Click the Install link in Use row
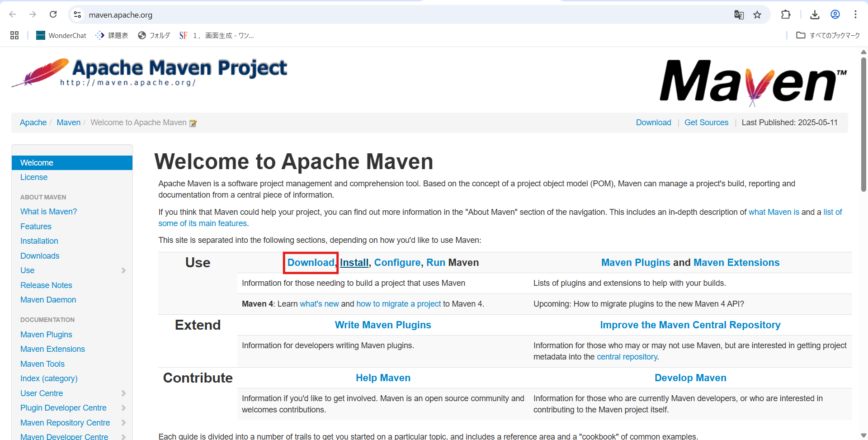 click(354, 263)
